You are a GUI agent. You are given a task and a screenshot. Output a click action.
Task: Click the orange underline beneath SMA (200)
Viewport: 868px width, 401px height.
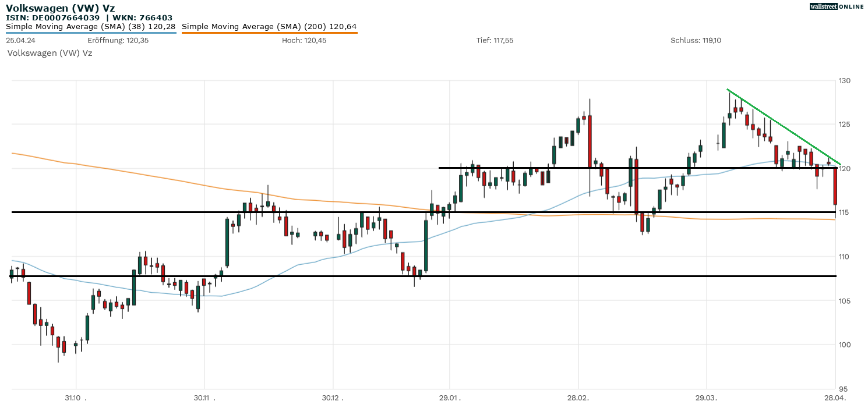pyautogui.click(x=269, y=33)
